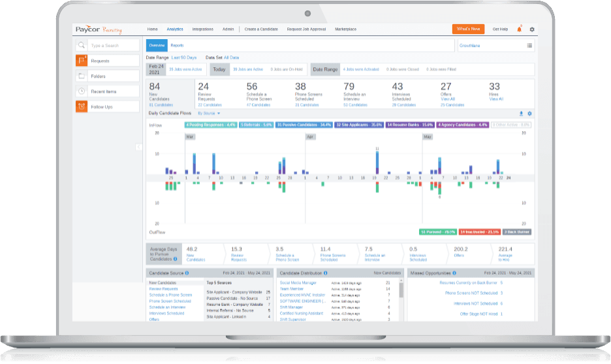
Task: Open the Integrations menu item
Action: pyautogui.click(x=202, y=29)
